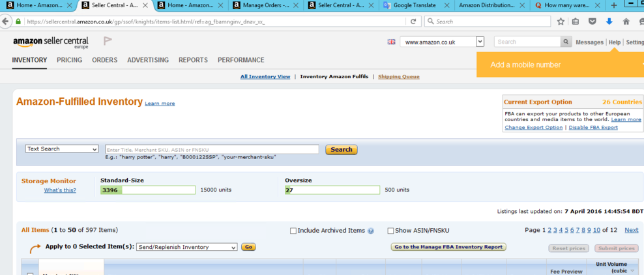Click the green padlock security icon
The height and width of the screenshot is (275, 644).
point(18,22)
